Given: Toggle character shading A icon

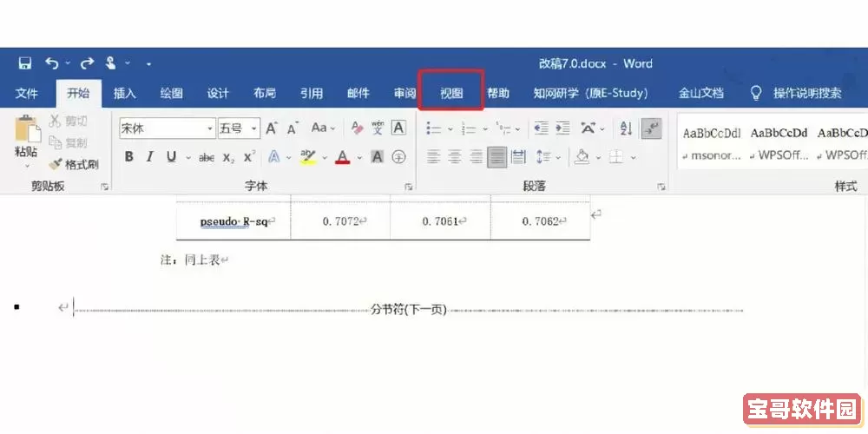Looking at the screenshot, I should (x=378, y=157).
